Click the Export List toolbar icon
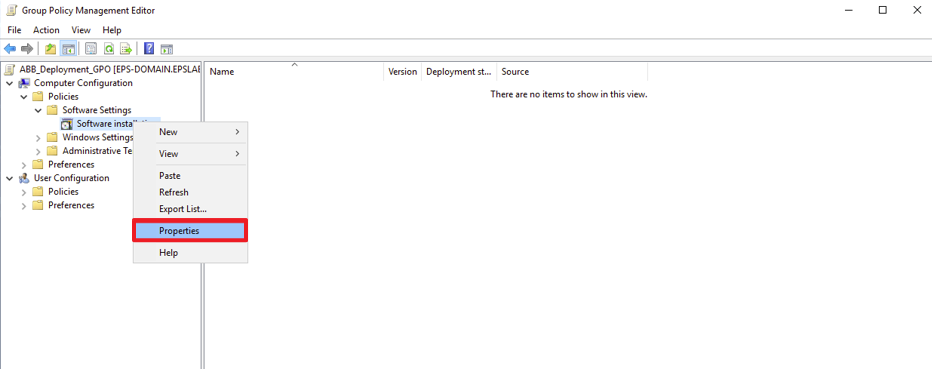The width and height of the screenshot is (932, 369). 126,49
